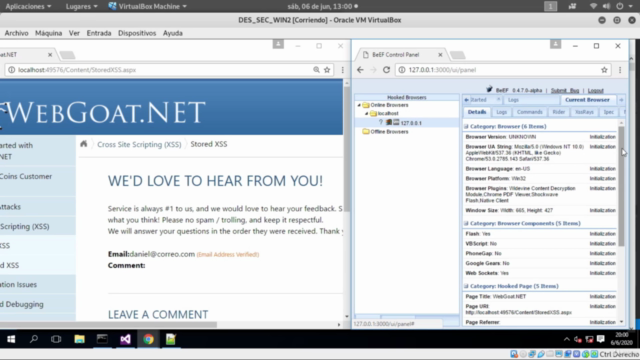
Task: Bookmark the WebGoat StoredXSS page
Action: point(327,70)
